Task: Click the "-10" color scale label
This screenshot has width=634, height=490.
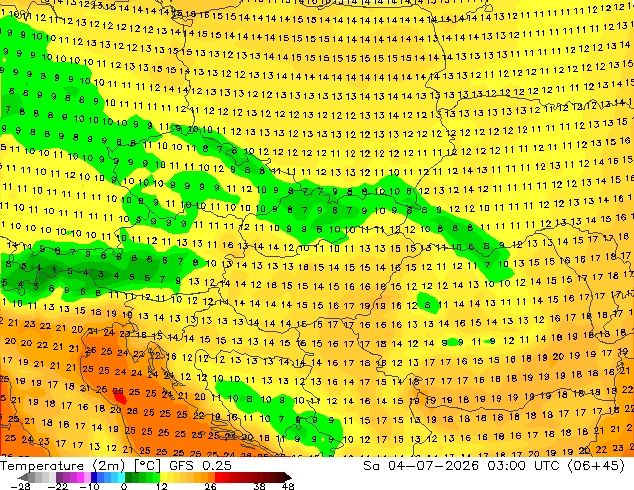Action: pyautogui.click(x=90, y=486)
